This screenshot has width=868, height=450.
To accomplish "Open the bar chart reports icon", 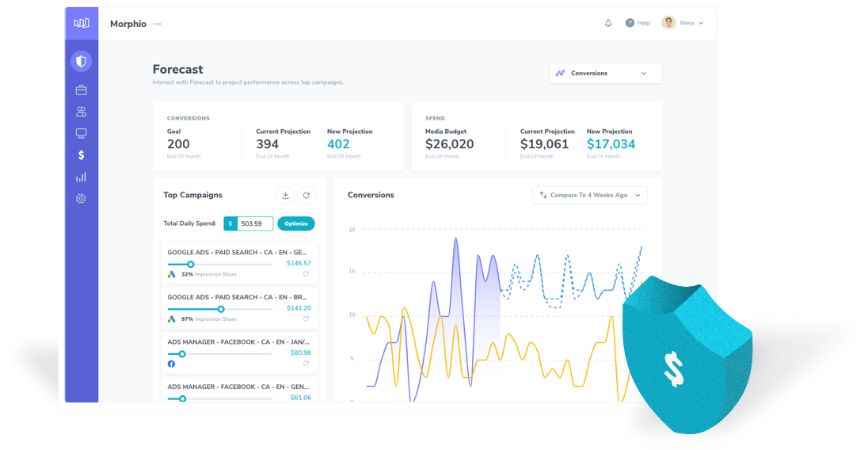I will click(x=82, y=177).
